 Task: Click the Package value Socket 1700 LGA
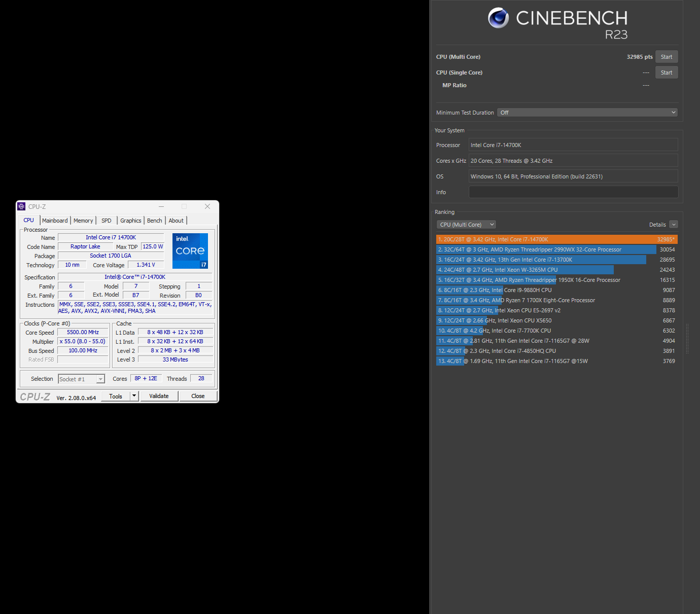(x=111, y=256)
